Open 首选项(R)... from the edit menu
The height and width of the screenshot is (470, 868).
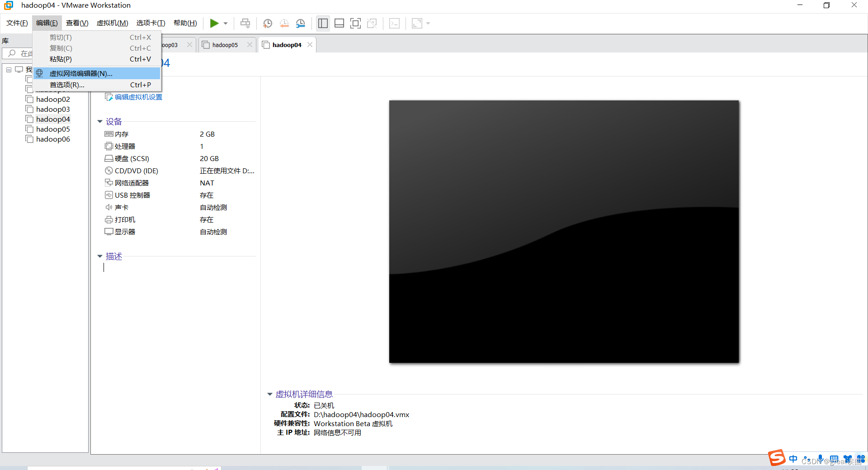[97, 85]
